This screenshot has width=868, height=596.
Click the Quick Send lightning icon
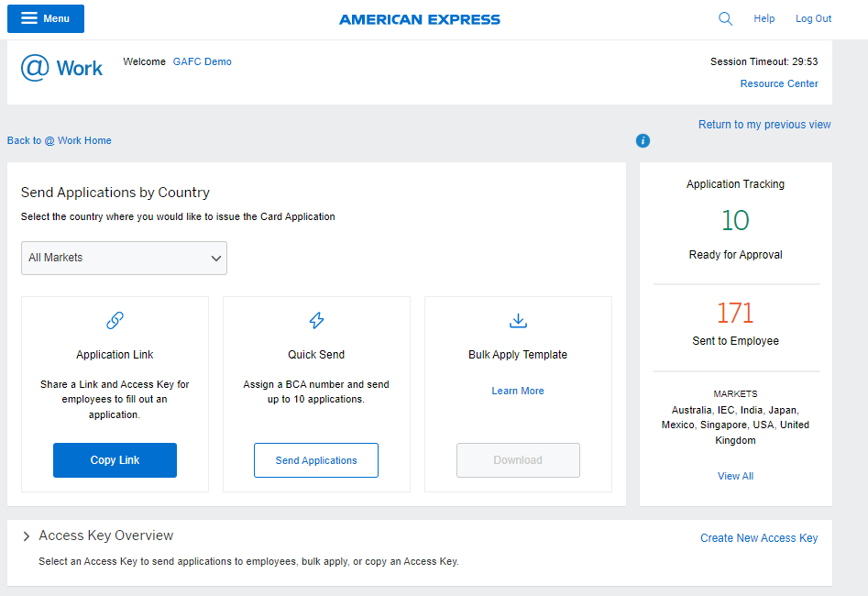pos(316,320)
